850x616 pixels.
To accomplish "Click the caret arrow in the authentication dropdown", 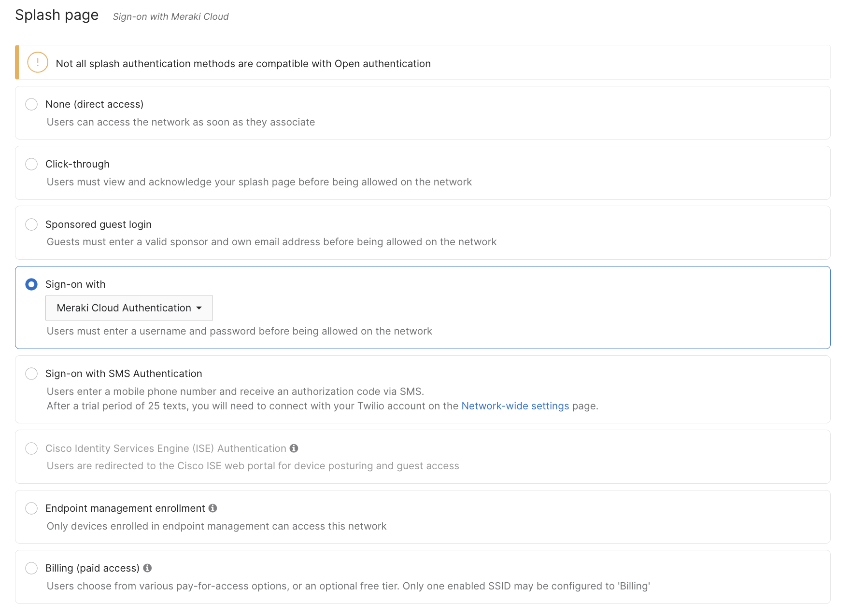I will click(199, 308).
